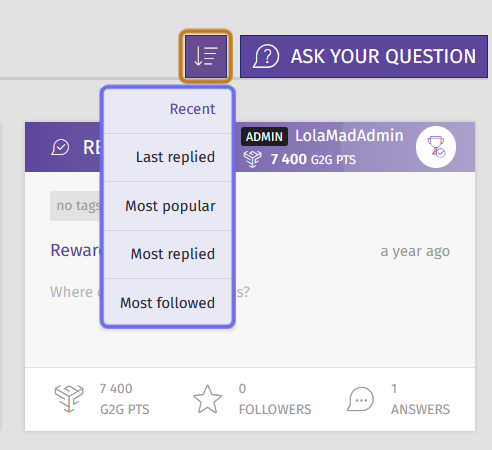The height and width of the screenshot is (450, 492).
Task: Open LolaMadAdmin user profile link
Action: point(349,136)
